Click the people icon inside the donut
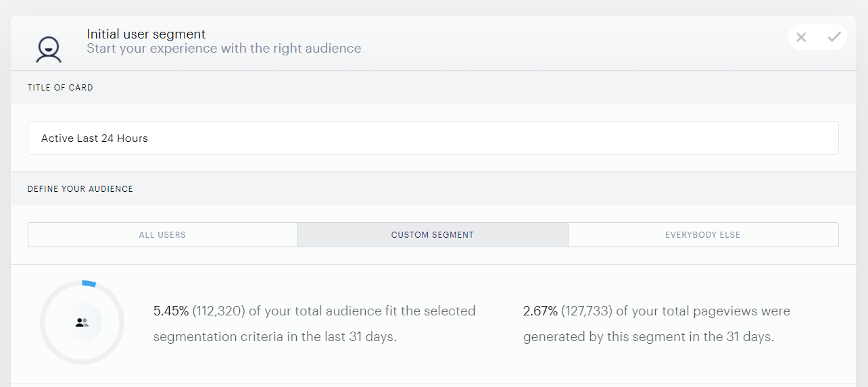868x387 pixels. (x=82, y=323)
